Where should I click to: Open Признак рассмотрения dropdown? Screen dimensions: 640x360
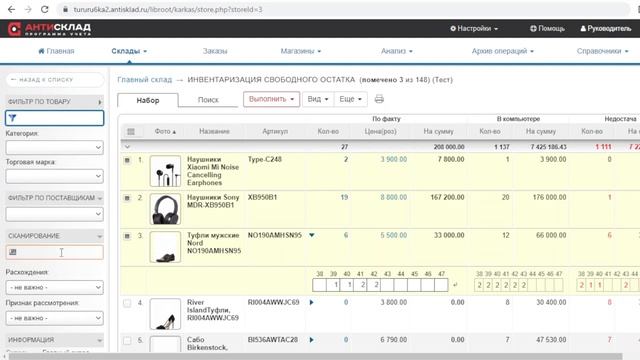(x=54, y=318)
